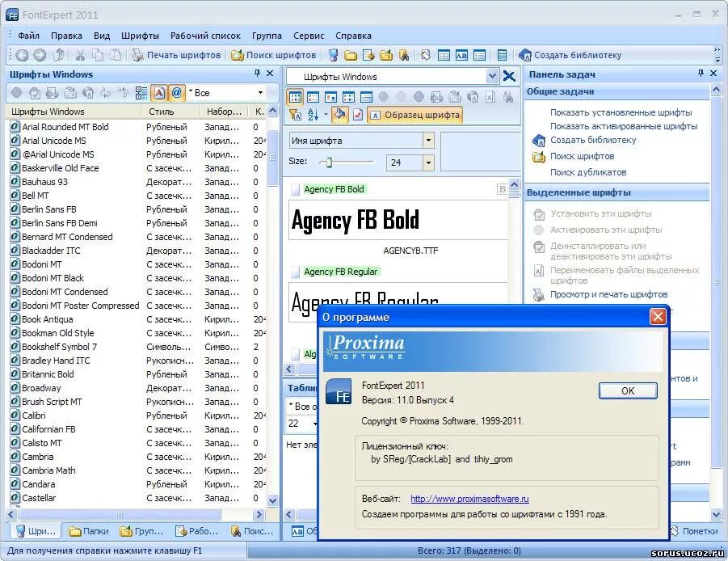Check the Agency FB Regular checkbox
The width and height of the screenshot is (728, 561).
(295, 272)
